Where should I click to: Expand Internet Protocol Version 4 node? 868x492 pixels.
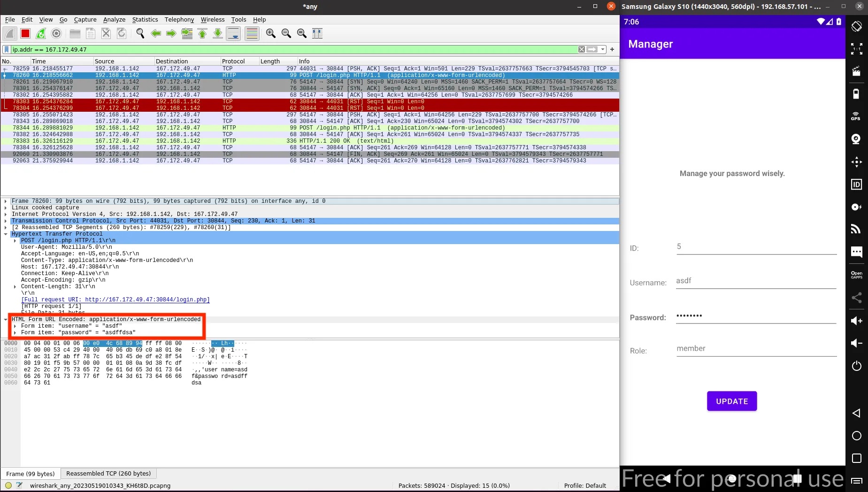coord(6,214)
